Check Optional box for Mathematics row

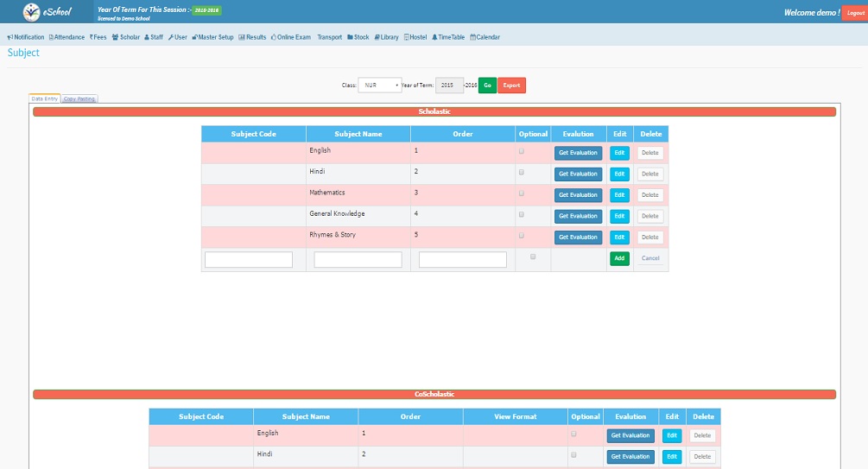pyautogui.click(x=521, y=193)
